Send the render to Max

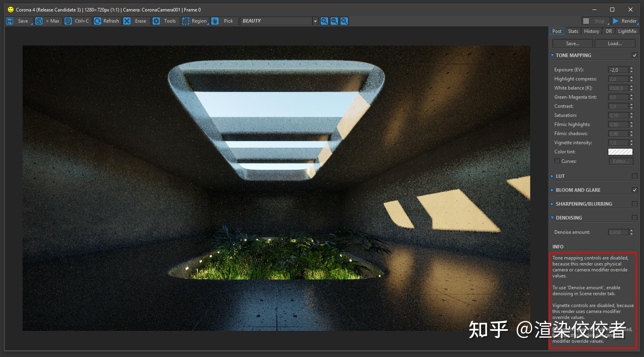click(x=48, y=21)
